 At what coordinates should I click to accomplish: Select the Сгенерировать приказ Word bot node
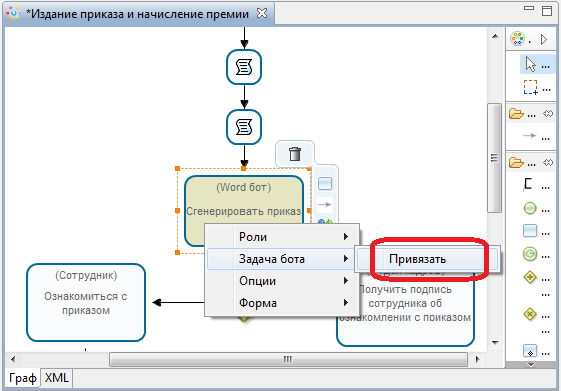click(244, 211)
